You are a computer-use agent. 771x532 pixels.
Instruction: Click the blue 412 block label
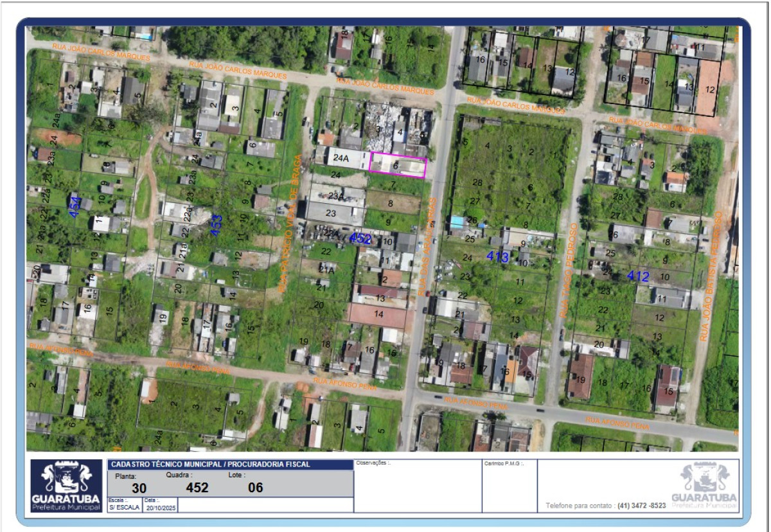click(638, 276)
